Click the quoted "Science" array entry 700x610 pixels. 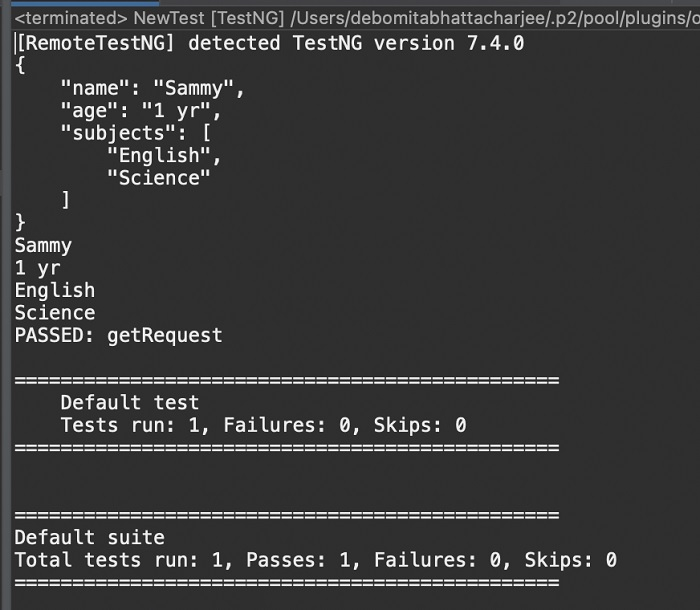tap(158, 178)
